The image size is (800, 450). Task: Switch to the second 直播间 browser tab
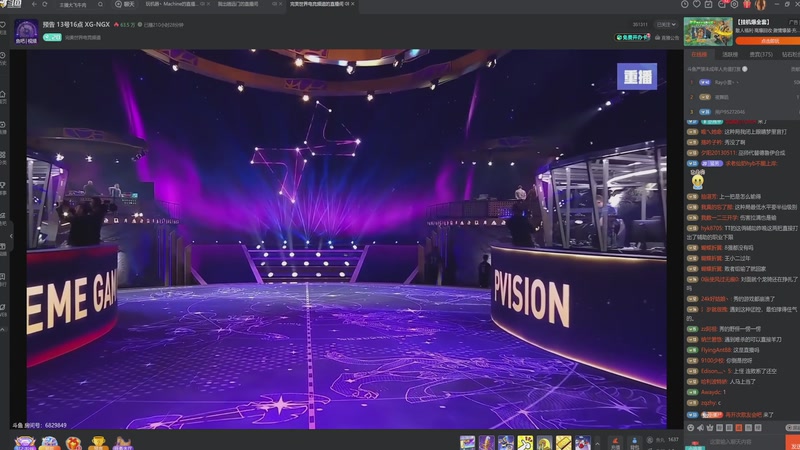click(x=240, y=4)
